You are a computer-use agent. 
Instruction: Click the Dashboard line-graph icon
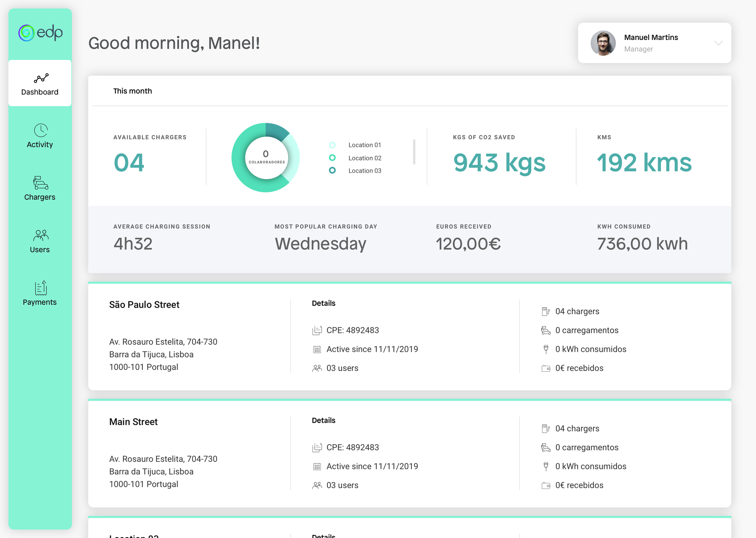coord(41,78)
